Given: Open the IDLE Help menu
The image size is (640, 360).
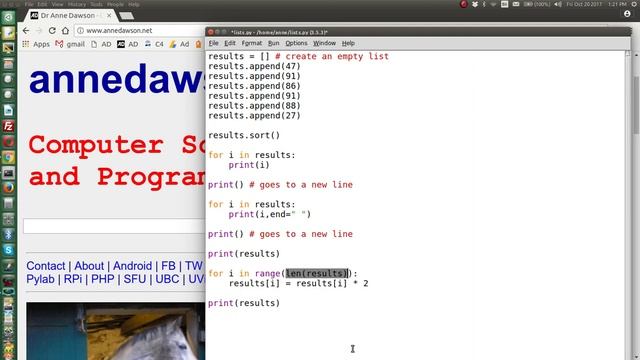Looking at the screenshot, I should pos(348,43).
